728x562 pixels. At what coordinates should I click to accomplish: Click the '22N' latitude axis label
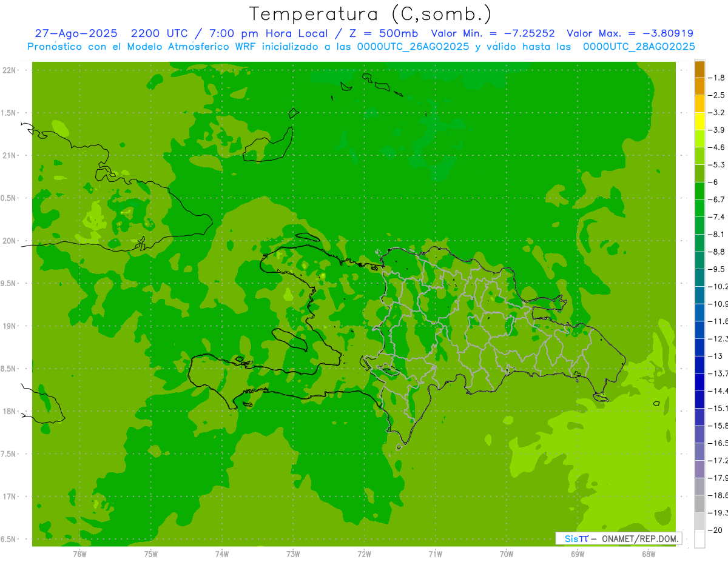point(9,70)
